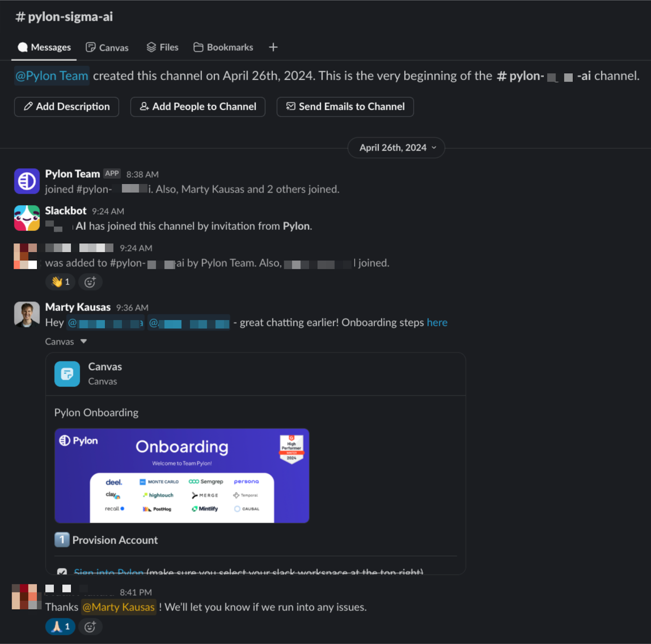Click the Add Description button
The width and height of the screenshot is (651, 644).
click(x=67, y=107)
